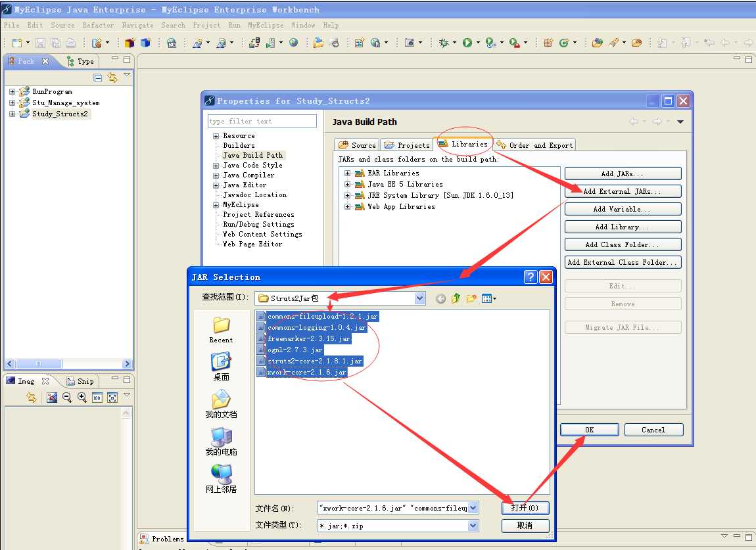Viewport: 756px width, 550px height.
Task: Click the New wizard toolbar icon
Action: pos(17,43)
